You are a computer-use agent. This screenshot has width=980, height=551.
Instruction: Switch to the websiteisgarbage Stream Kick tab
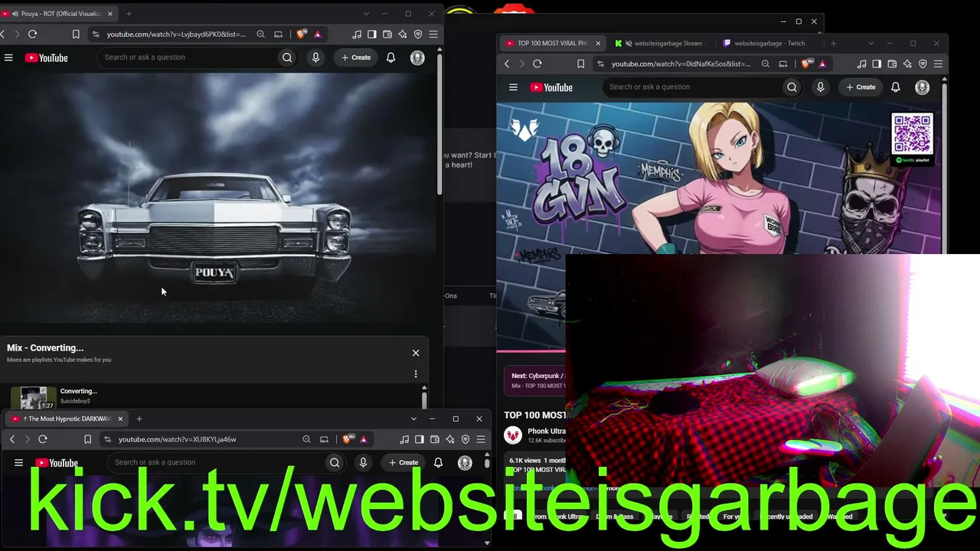coord(661,43)
